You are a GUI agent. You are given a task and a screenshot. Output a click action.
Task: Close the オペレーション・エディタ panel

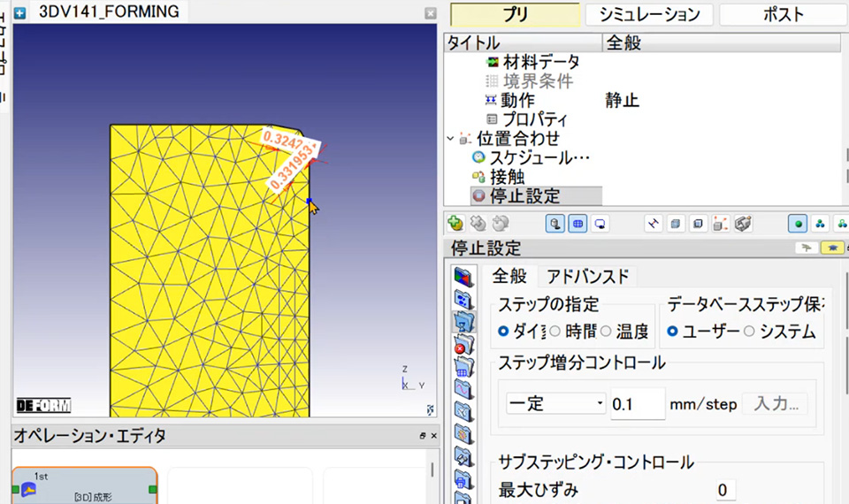433,436
